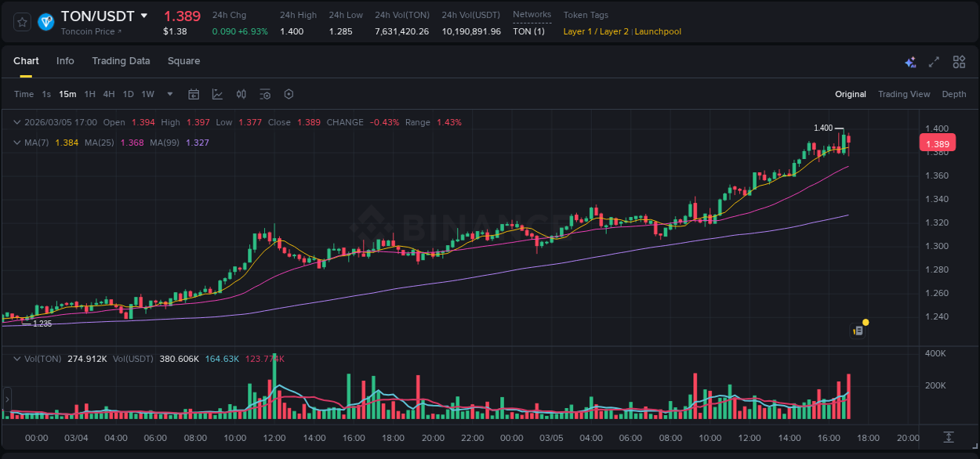Open the calendar date selector on chart toolbar
Viewport: 980px width, 459px height.
click(x=194, y=94)
